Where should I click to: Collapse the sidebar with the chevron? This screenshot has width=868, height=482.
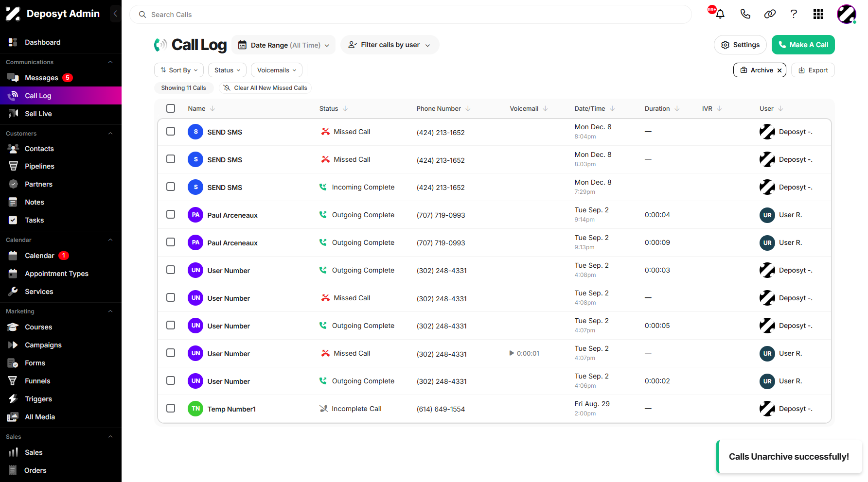(115, 14)
